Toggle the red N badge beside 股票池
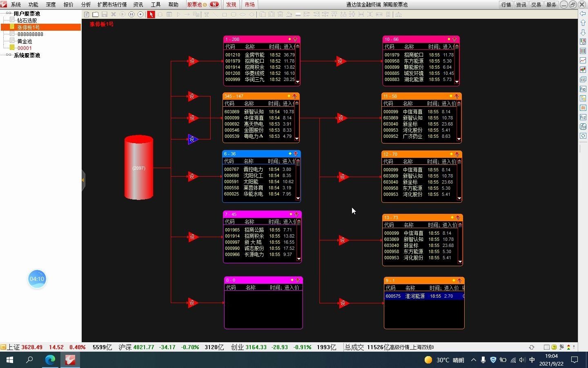 tap(214, 4)
